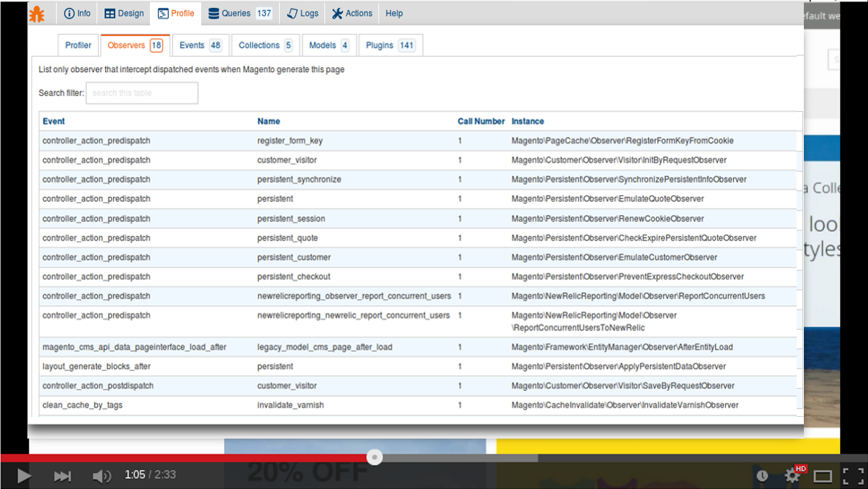
Task: Switch to the Events sub-tab
Action: click(200, 45)
